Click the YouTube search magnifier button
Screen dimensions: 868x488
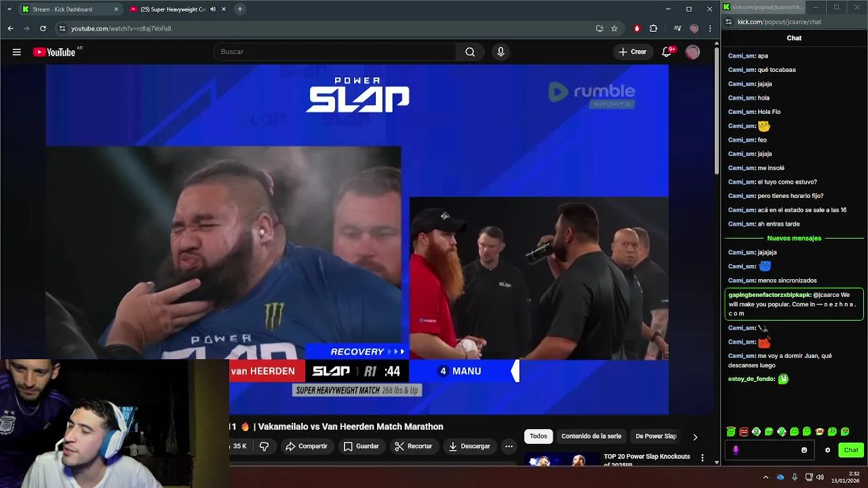470,52
